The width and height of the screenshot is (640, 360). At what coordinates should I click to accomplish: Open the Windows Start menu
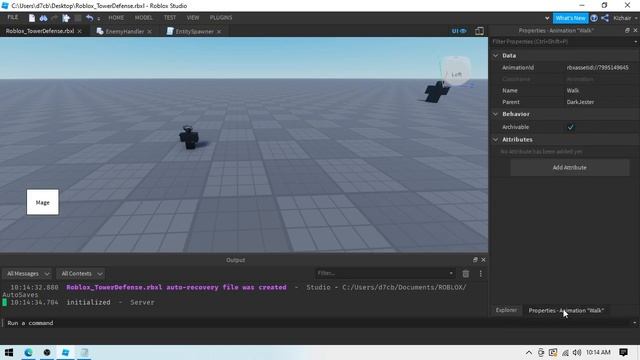(x=9, y=352)
